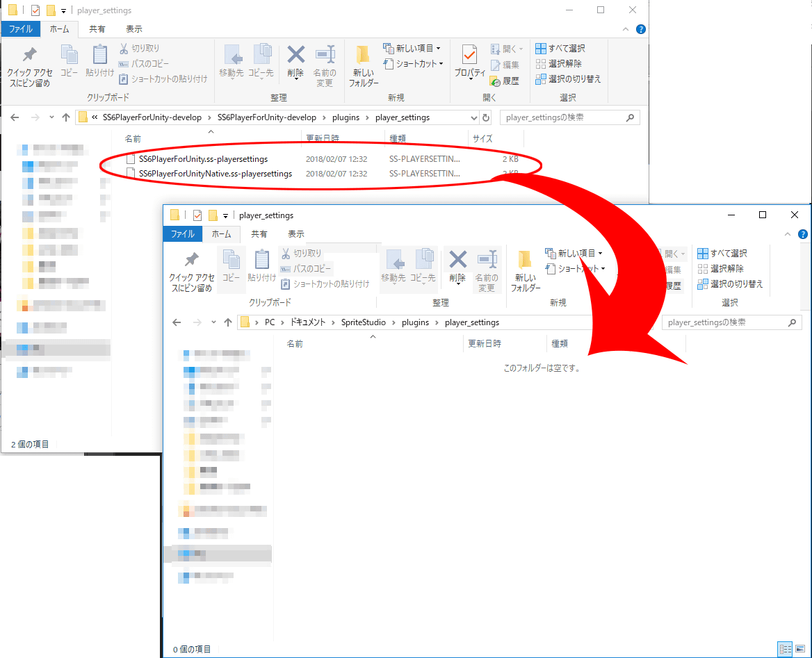Open Help icon in back window
The height and width of the screenshot is (658, 812).
point(640,29)
